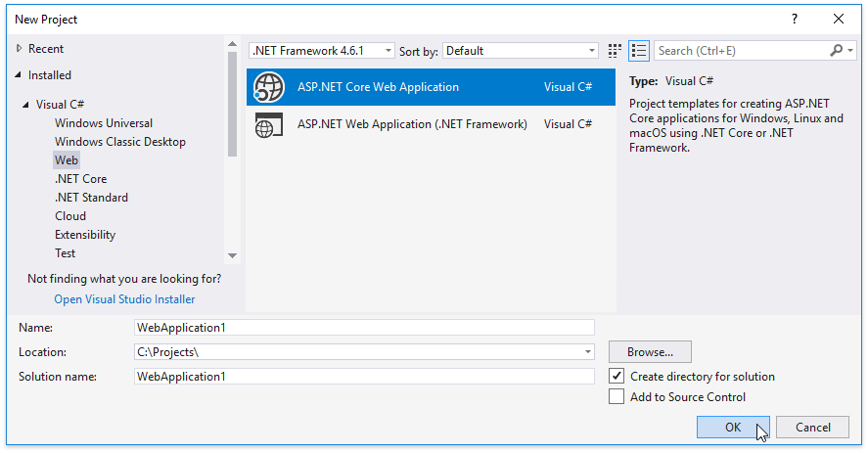Image resolution: width=868 pixels, height=453 pixels.
Task: Collapse the Visual C# tree node
Action: coord(26,105)
